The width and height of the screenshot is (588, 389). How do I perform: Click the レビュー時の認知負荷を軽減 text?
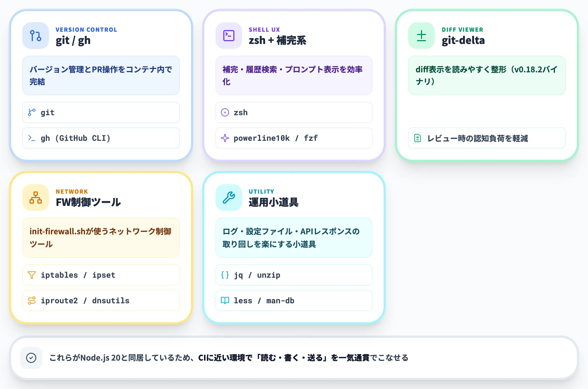(477, 138)
